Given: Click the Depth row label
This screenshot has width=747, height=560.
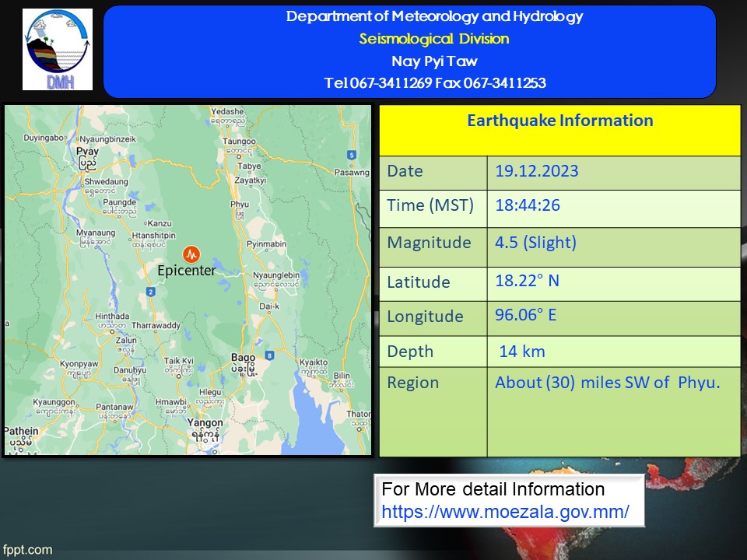Looking at the screenshot, I should coord(410,352).
